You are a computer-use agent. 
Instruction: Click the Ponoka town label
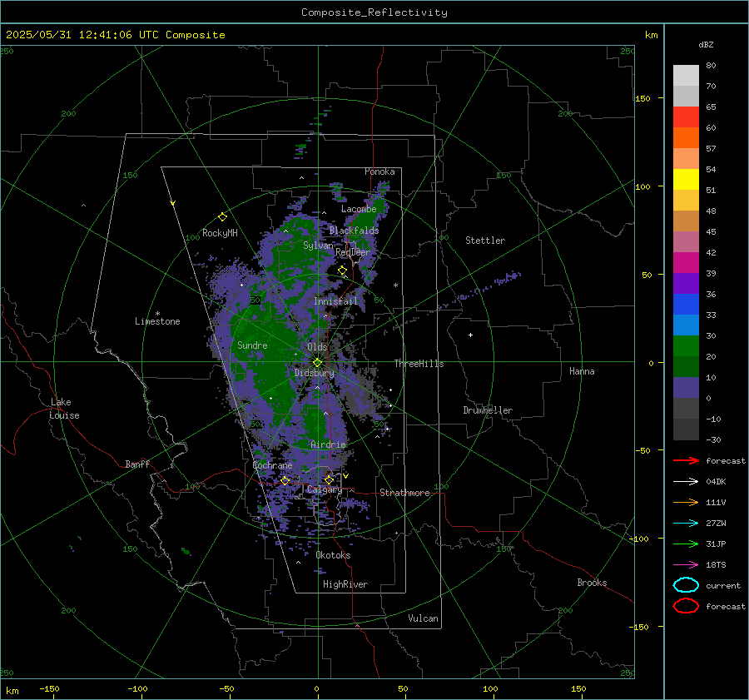pyautogui.click(x=379, y=171)
